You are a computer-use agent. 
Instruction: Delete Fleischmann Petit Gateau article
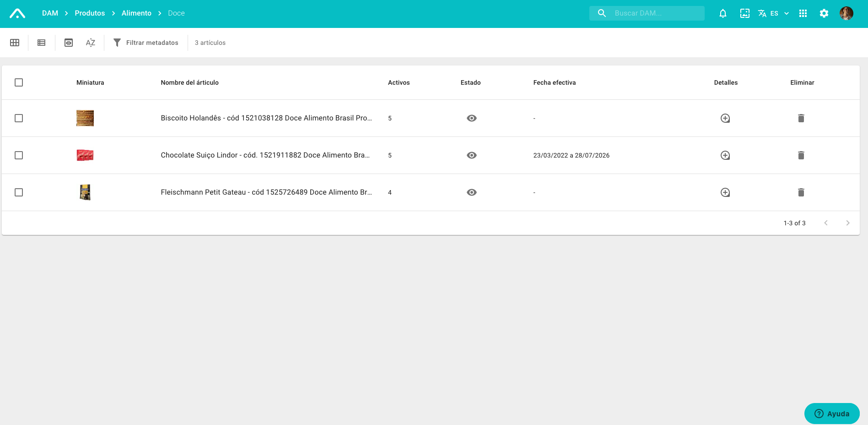[x=801, y=192]
